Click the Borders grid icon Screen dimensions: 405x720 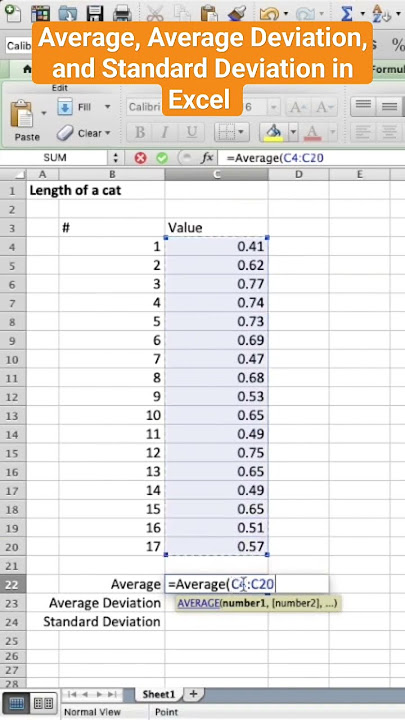coord(225,133)
